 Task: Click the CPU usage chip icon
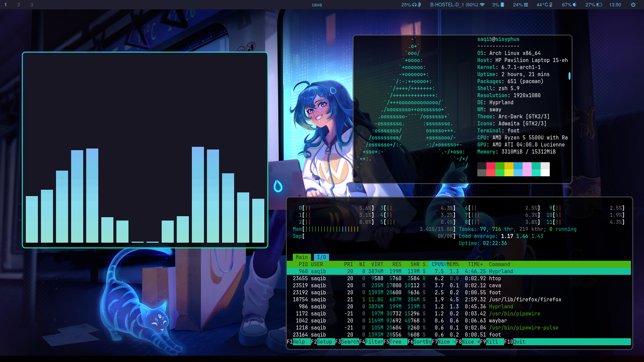point(502,5)
